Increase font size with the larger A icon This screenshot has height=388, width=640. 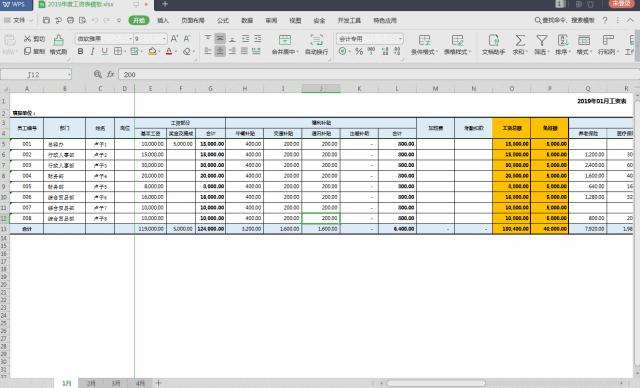174,39
